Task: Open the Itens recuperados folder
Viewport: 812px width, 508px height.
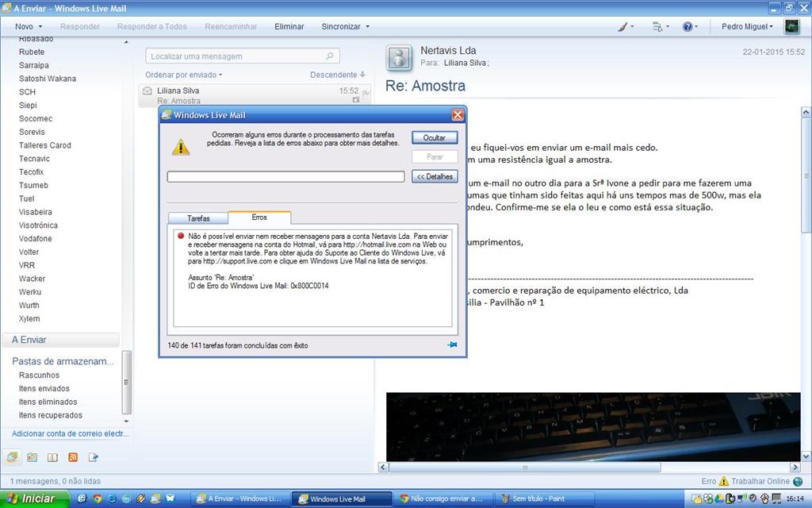Action: (50, 415)
